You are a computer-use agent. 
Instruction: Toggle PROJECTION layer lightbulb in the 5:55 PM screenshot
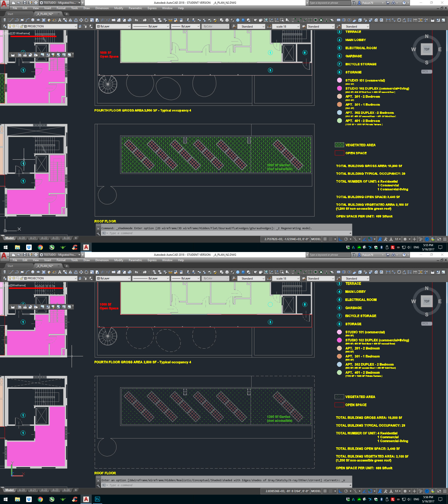[x=10, y=26]
